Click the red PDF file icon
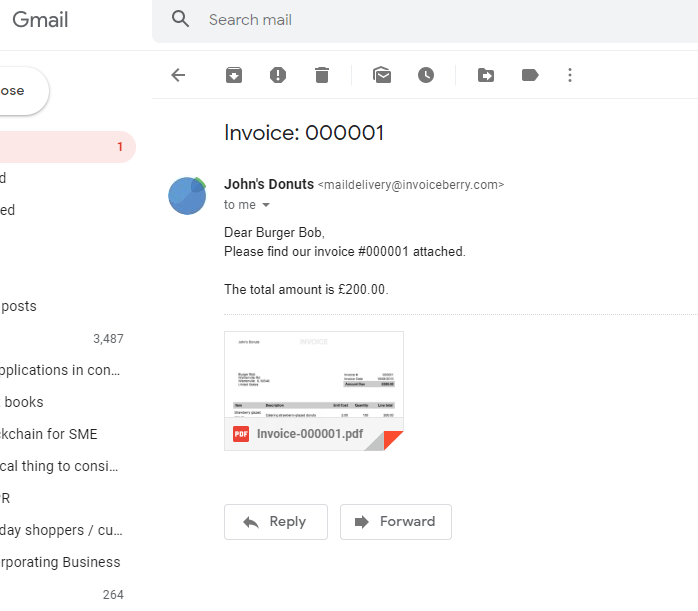Screen dimensions: 698x611 (241, 434)
